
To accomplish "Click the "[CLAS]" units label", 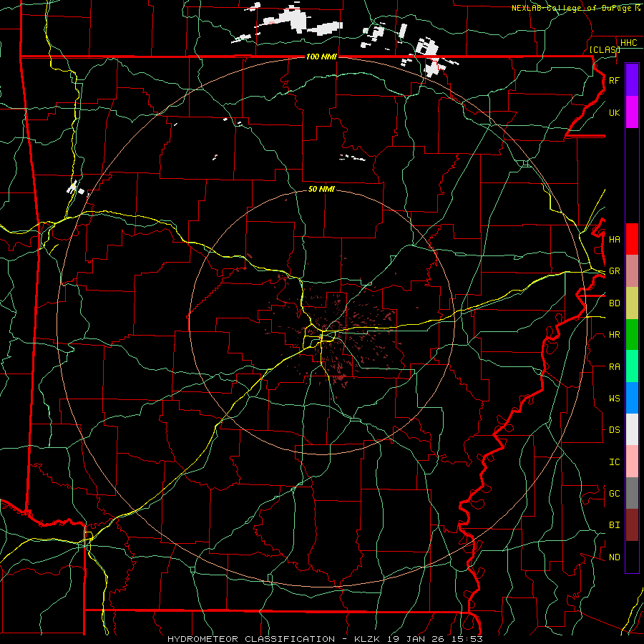I will [x=605, y=49].
